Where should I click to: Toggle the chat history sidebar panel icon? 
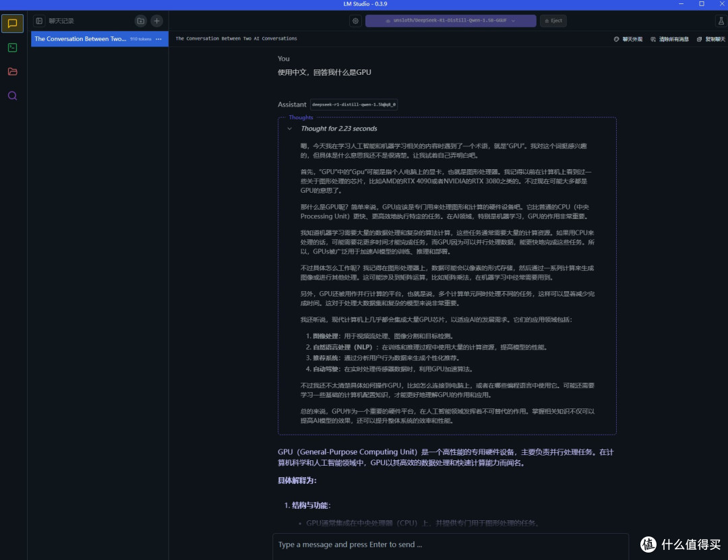tap(40, 21)
